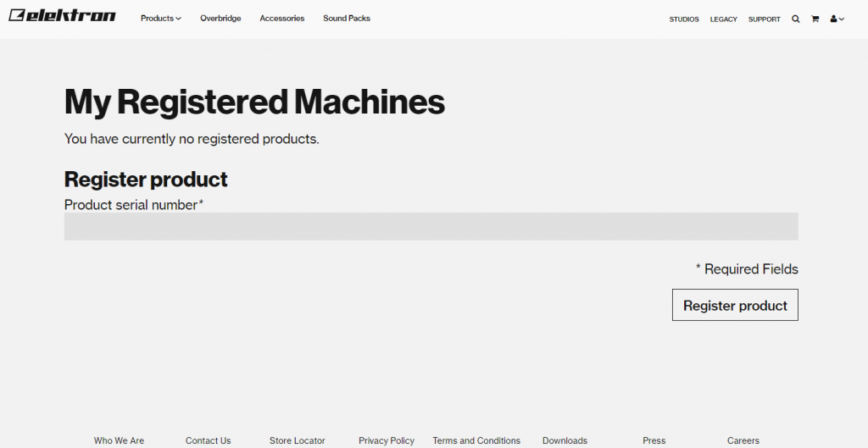Click the 'Product serial number' label

click(134, 205)
